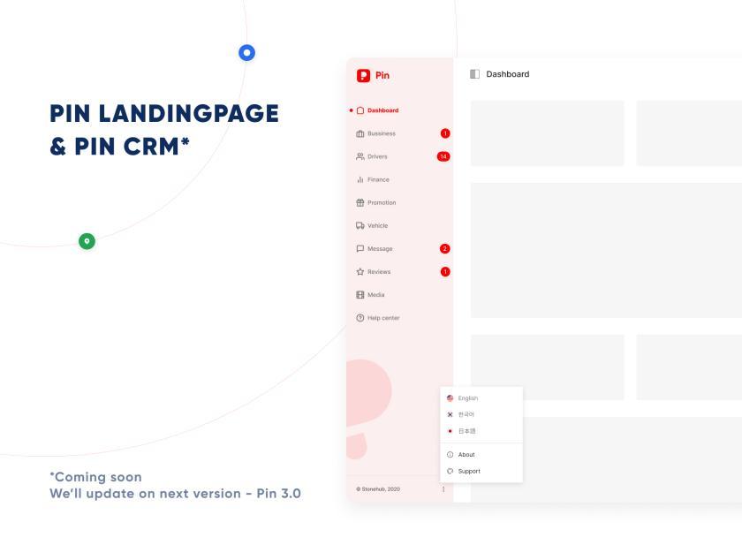Click the red 14 badge next to Drivers
This screenshot has width=742, height=560.
443,156
